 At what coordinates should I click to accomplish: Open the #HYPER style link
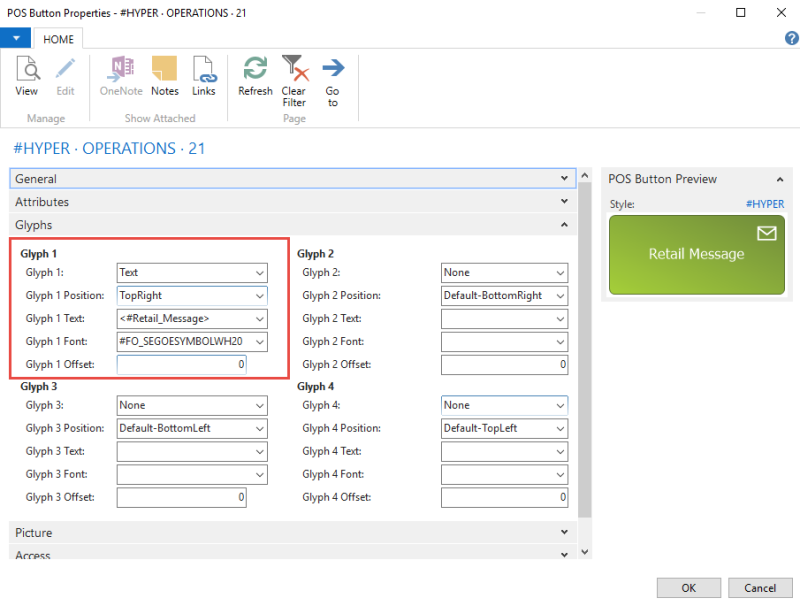pyautogui.click(x=765, y=204)
